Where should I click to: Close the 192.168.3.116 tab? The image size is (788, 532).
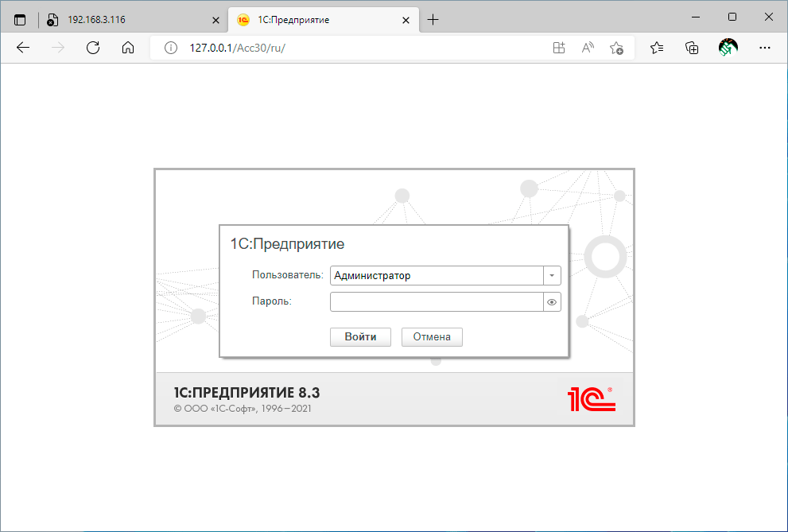point(215,21)
